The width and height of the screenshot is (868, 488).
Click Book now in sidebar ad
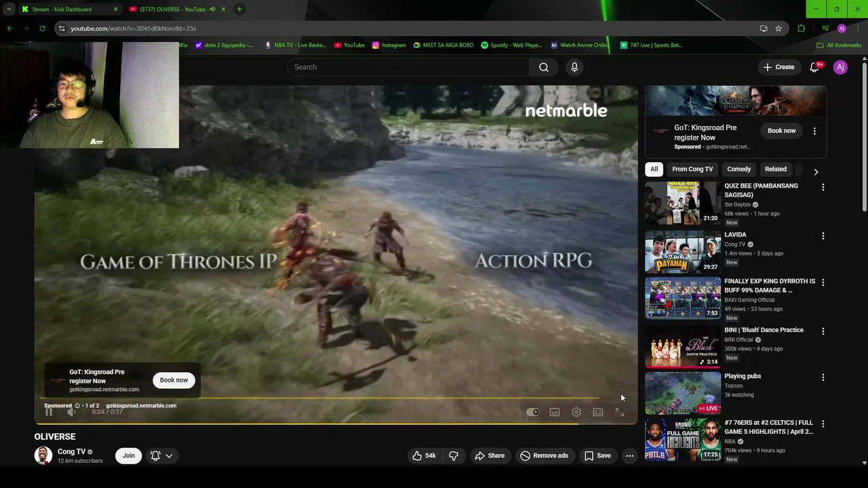pyautogui.click(x=781, y=131)
